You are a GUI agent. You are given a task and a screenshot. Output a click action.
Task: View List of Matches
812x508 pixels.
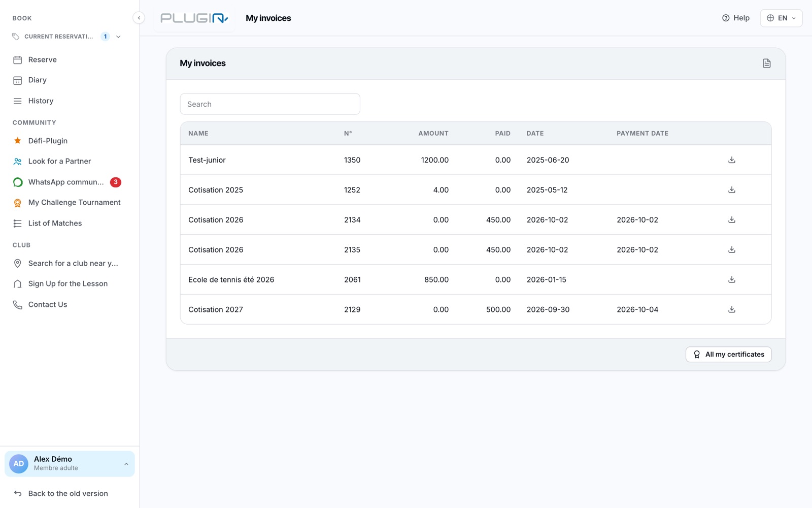point(55,223)
